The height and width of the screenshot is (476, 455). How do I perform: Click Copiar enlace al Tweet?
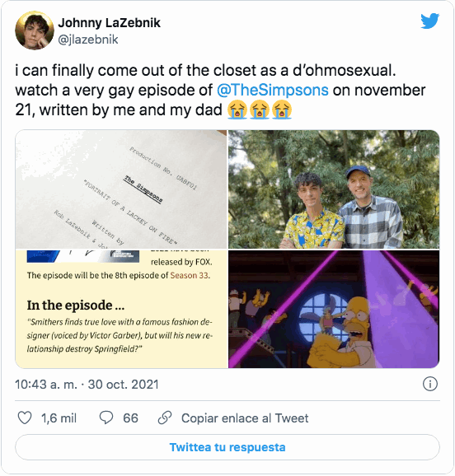pos(245,418)
